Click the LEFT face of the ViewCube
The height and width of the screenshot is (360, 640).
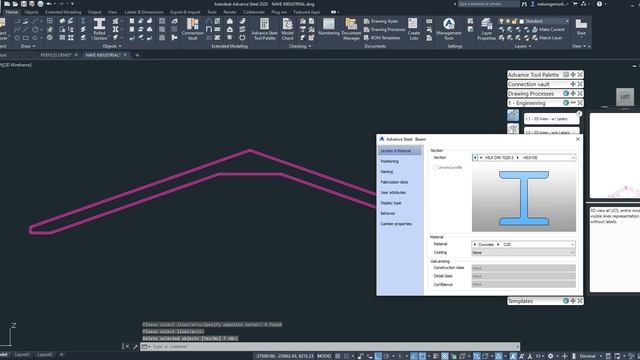625,97
